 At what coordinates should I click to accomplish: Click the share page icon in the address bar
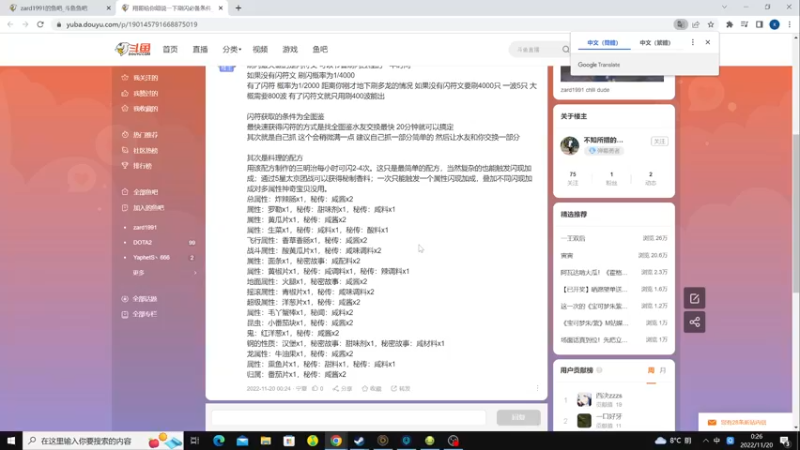point(695,24)
